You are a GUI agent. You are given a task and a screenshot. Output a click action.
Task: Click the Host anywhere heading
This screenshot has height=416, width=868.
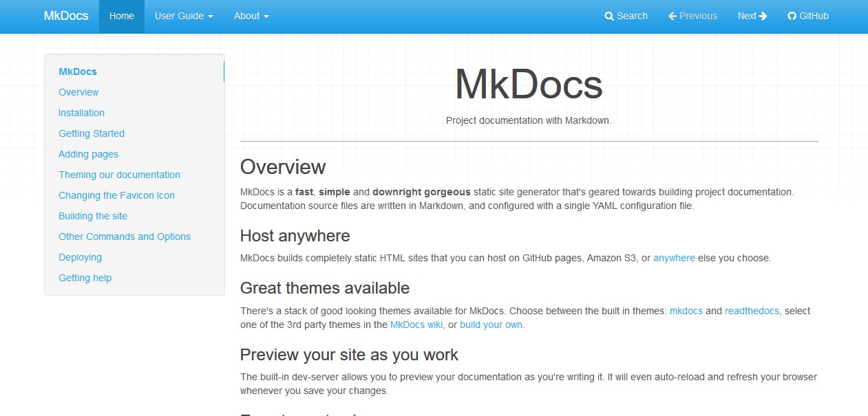(295, 236)
